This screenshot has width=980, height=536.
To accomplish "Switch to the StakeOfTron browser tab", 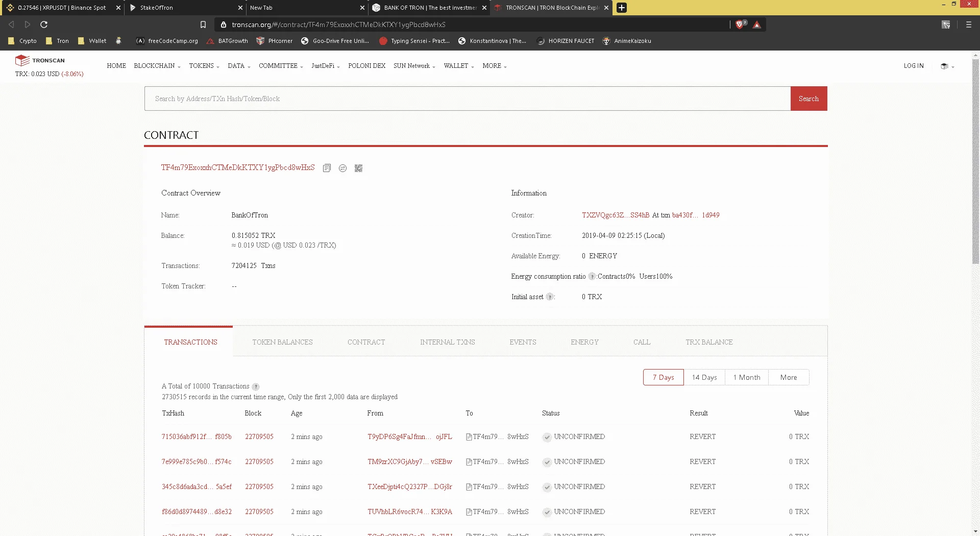I will 185,8.
